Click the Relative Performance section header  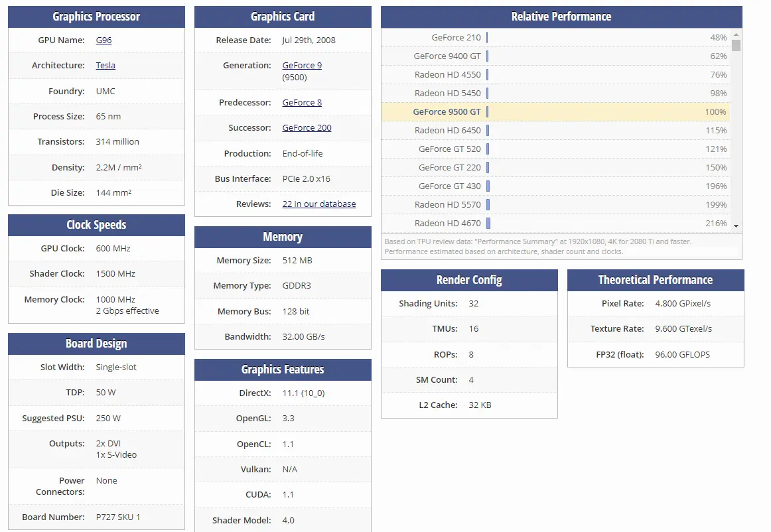(561, 17)
